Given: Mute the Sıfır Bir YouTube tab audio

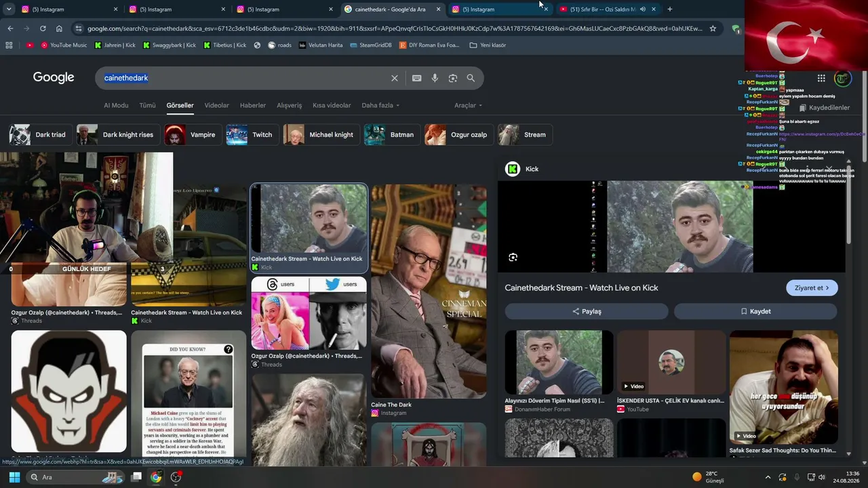Looking at the screenshot, I should click(642, 9).
